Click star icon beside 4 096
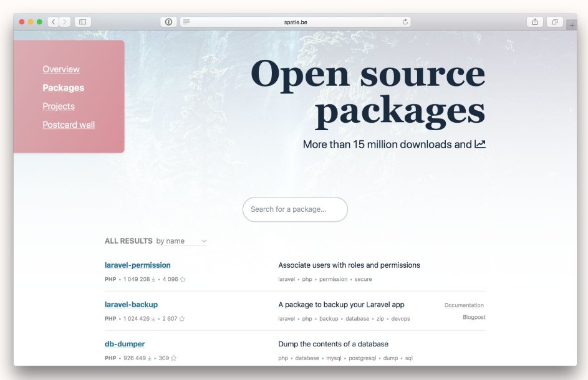Image resolution: width=588 pixels, height=380 pixels. click(x=183, y=279)
